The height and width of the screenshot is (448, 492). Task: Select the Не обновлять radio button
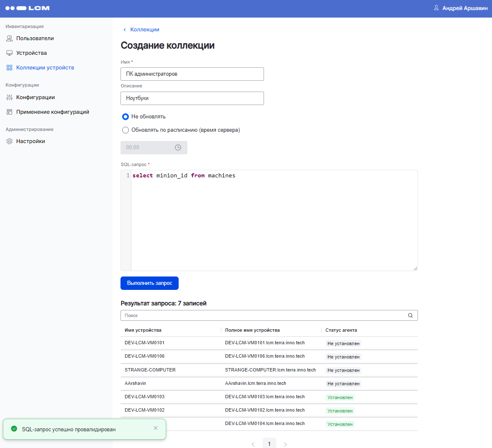(125, 117)
